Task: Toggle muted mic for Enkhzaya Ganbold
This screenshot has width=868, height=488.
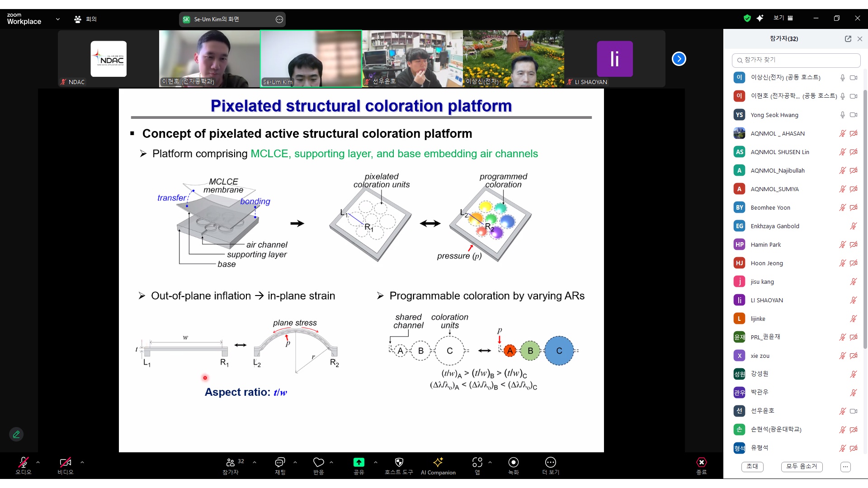Action: (854, 226)
